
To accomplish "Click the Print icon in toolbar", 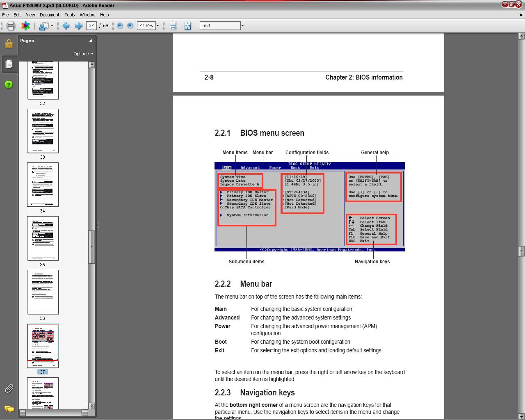I will (11, 26).
